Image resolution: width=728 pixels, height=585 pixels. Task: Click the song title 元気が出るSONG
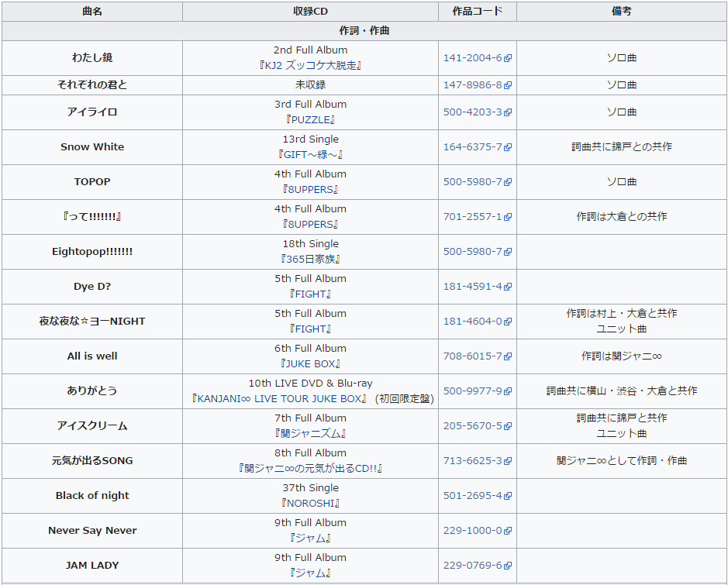(x=92, y=460)
